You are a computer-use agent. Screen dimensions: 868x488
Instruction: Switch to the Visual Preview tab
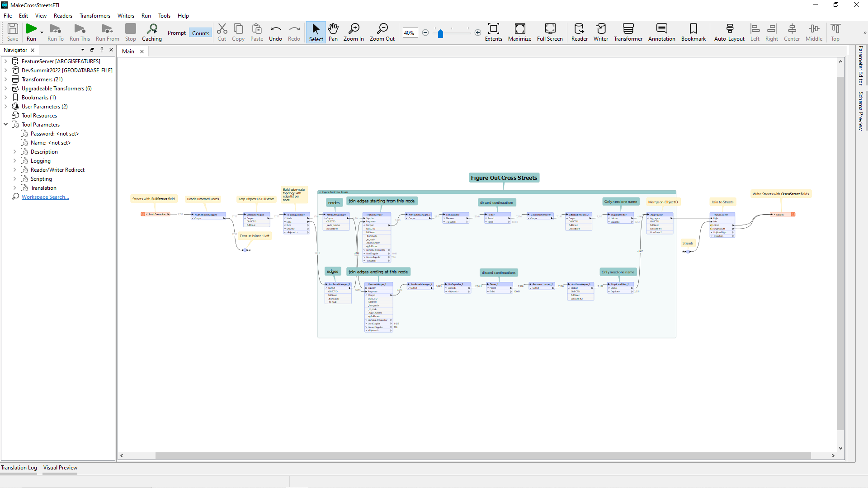pos(60,468)
